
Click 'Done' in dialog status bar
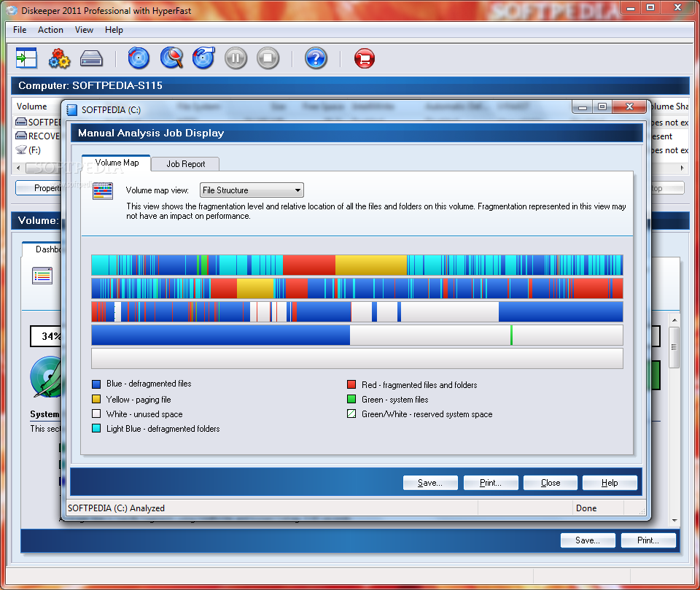pyautogui.click(x=586, y=508)
